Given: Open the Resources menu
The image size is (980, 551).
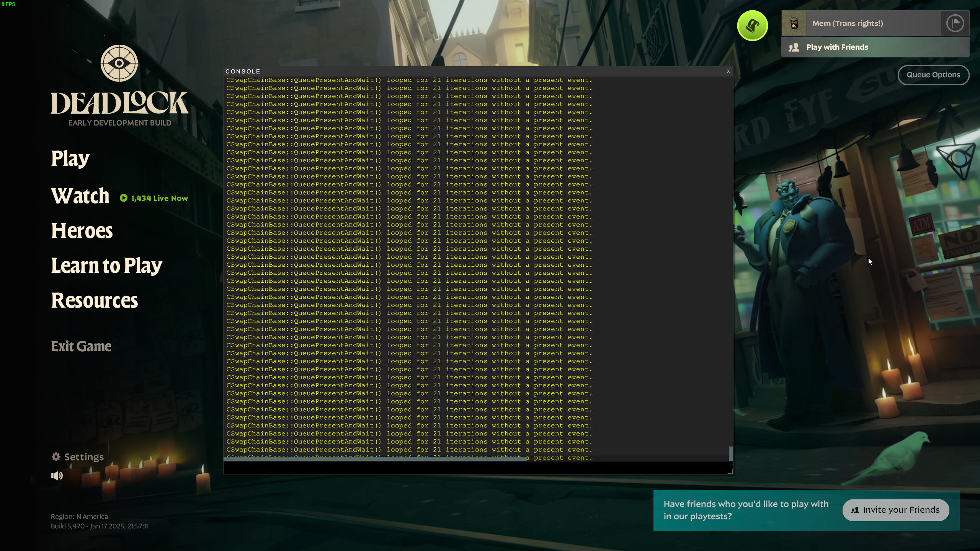Looking at the screenshot, I should coord(95,300).
